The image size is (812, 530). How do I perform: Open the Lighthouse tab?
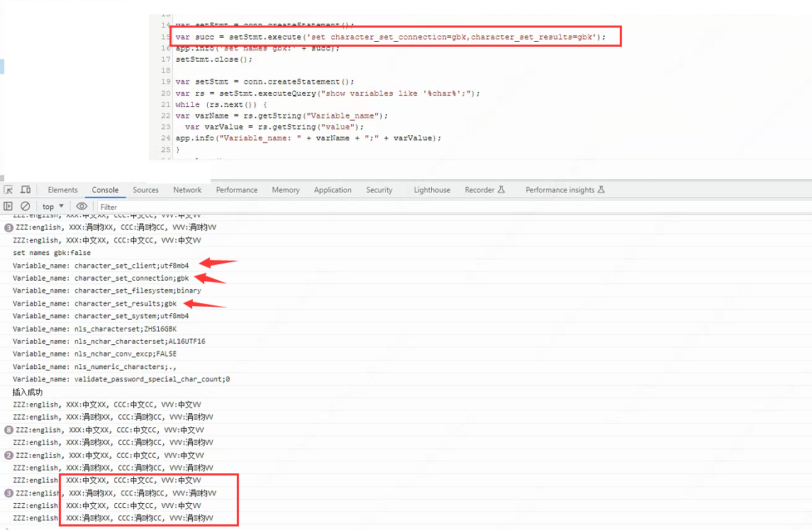432,190
